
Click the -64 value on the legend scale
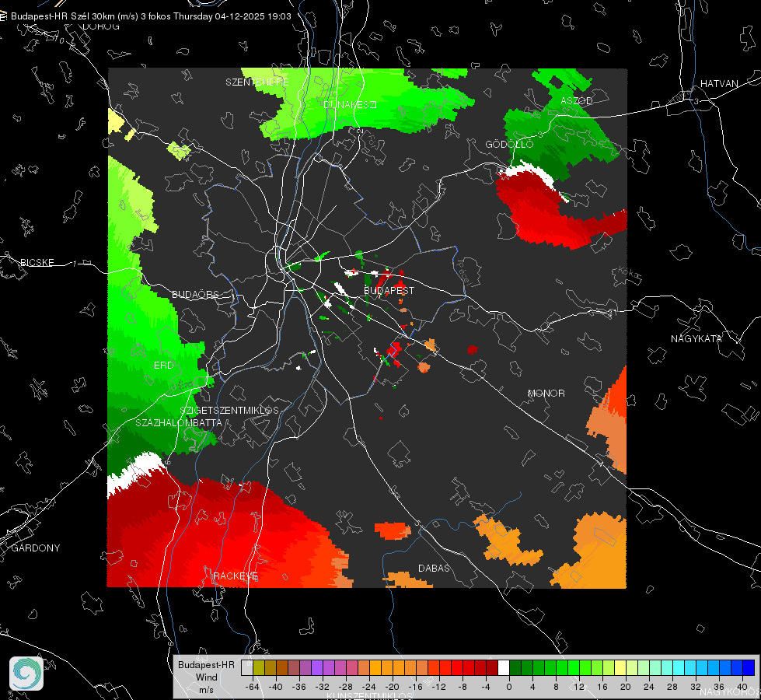click(253, 687)
